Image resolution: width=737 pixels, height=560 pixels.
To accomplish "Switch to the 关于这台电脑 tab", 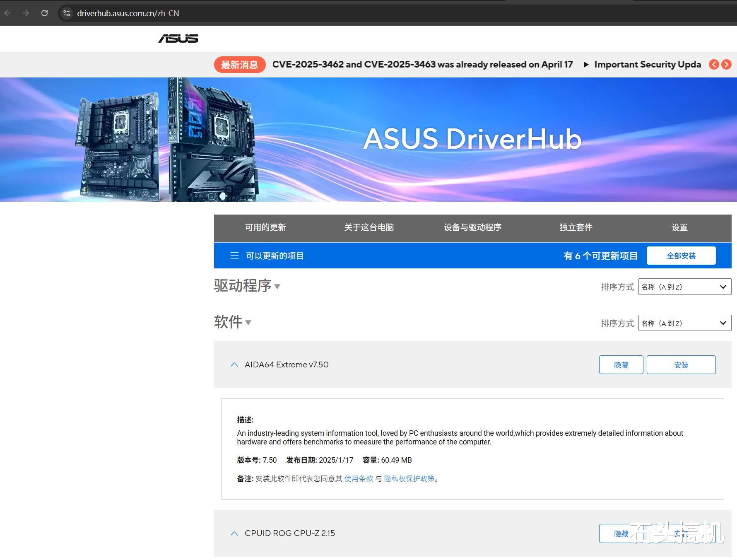I will 369,227.
